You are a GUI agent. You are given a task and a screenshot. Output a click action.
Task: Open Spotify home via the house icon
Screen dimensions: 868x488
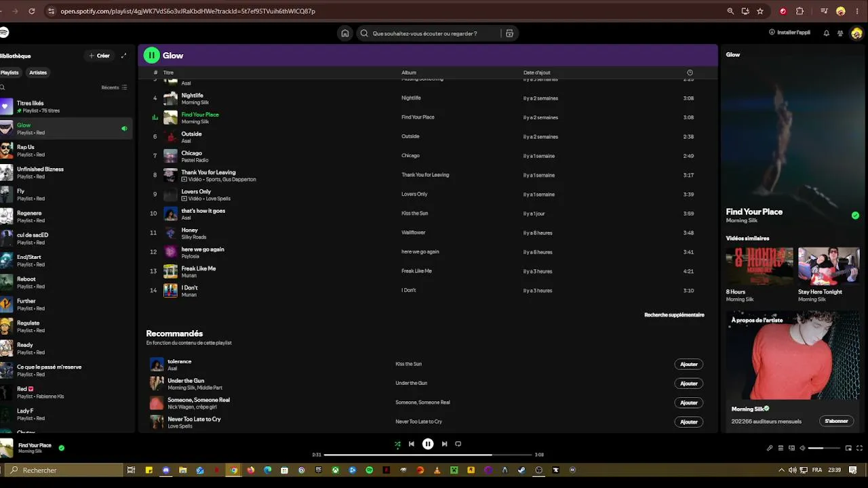coord(345,33)
